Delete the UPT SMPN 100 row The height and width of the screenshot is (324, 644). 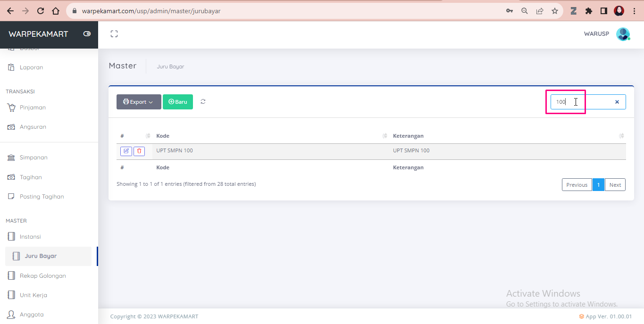click(139, 151)
